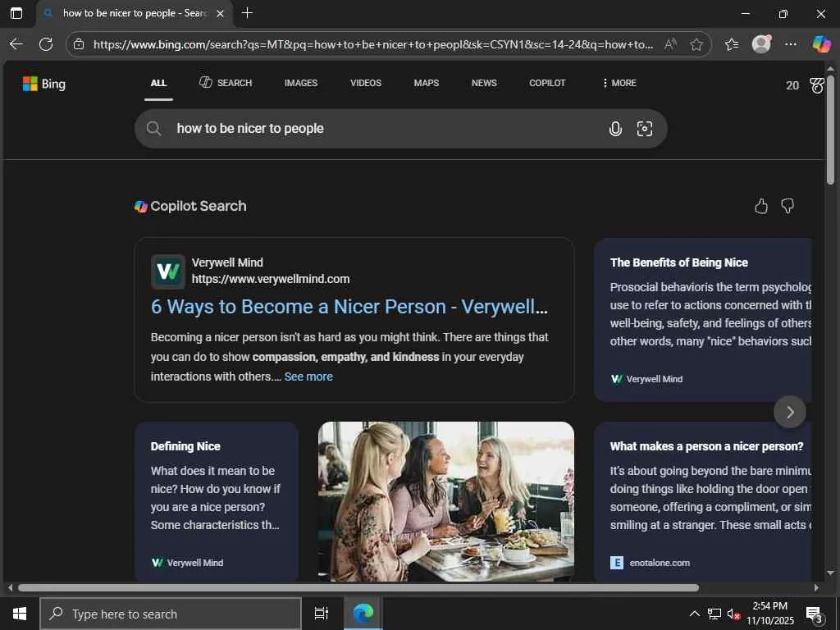Screen dimensions: 840x630
Task: Search by voice microphone icon
Action: pyautogui.click(x=615, y=129)
